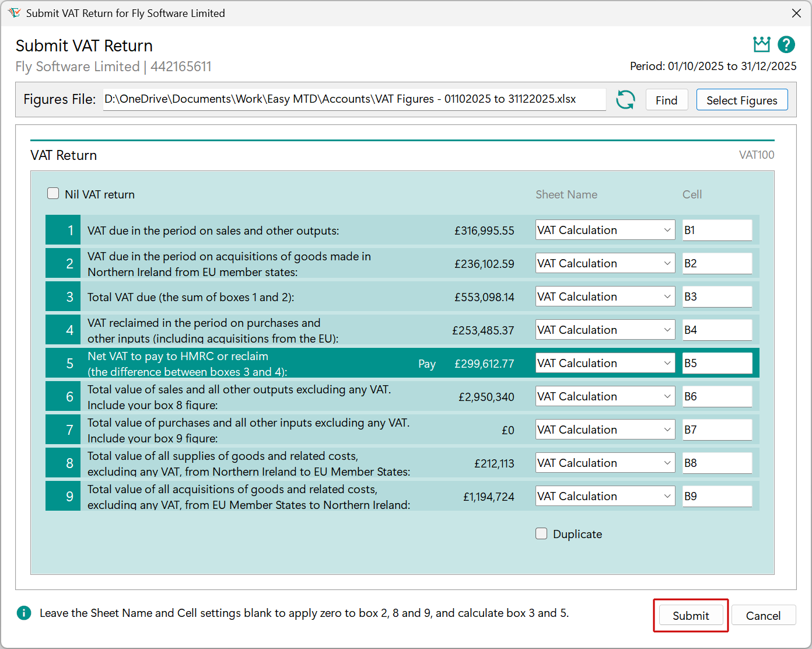Select the Cell field showing B1
The width and height of the screenshot is (812, 649).
[717, 229]
